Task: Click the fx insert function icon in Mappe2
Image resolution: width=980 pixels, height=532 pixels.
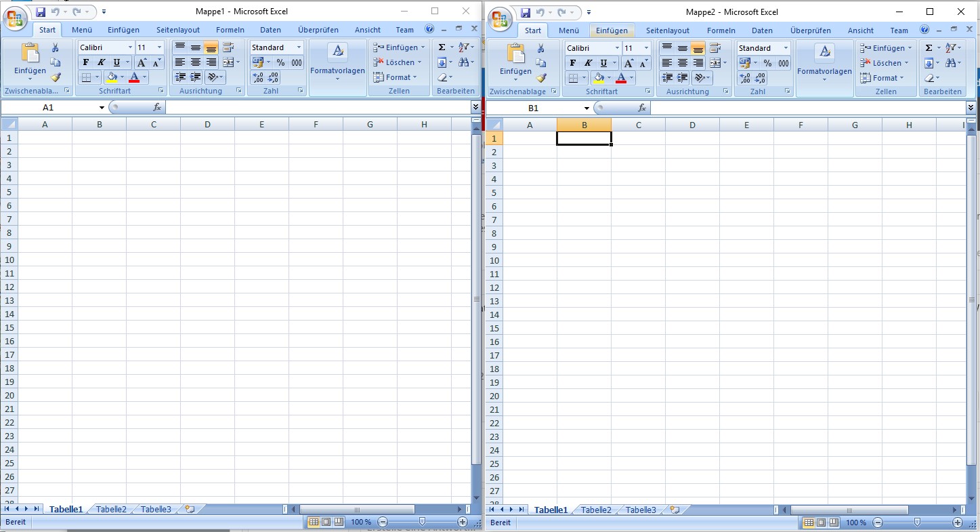Action: tap(641, 108)
